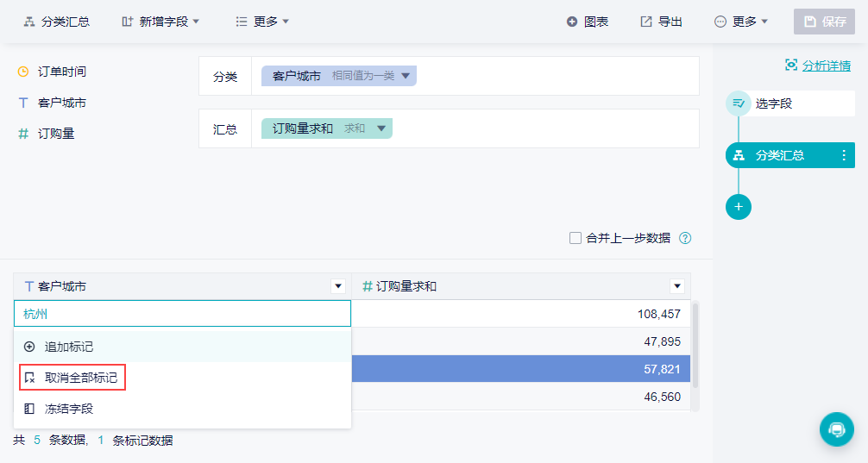Open the 订购量求和 column header dropdown
Image resolution: width=868 pixels, height=463 pixels.
coord(676,286)
